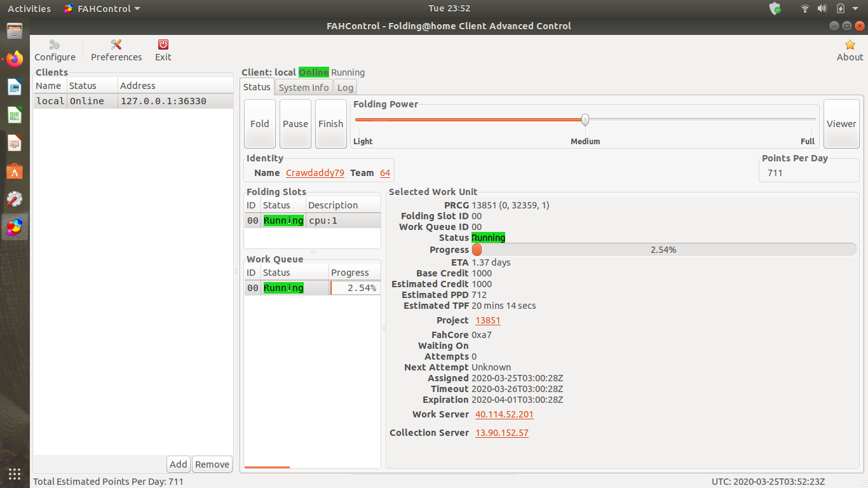Open the Project 13851 link

click(488, 320)
